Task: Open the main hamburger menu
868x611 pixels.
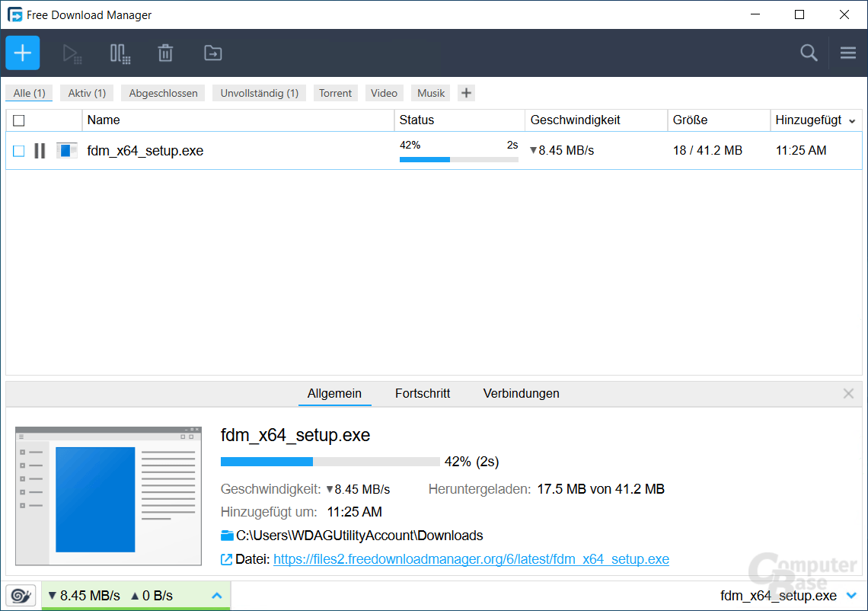Action: pos(847,53)
